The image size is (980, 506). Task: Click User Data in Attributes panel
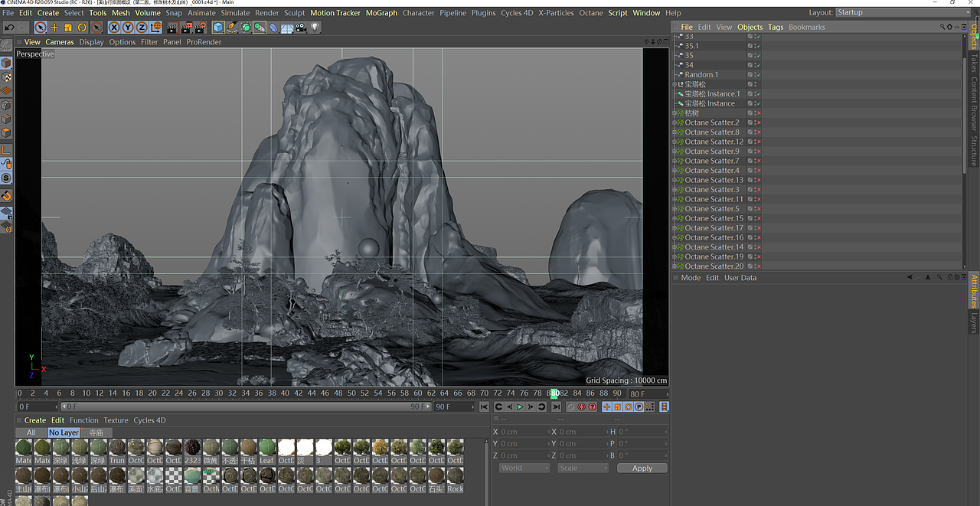click(740, 278)
